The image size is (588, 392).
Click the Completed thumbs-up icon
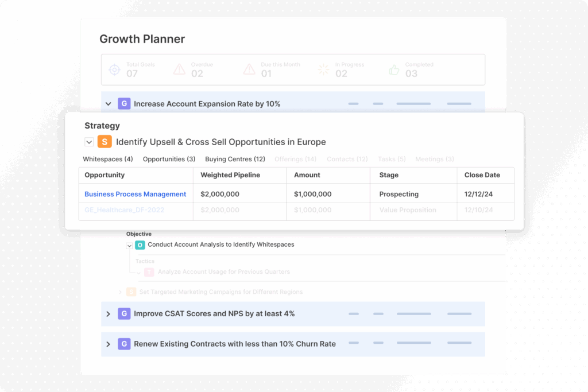click(x=394, y=69)
